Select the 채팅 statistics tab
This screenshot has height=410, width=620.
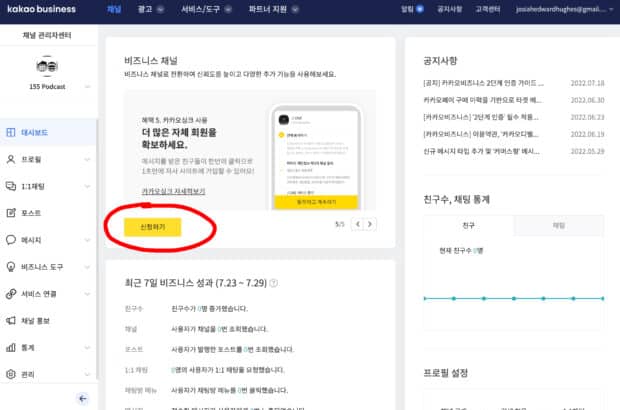(x=559, y=225)
